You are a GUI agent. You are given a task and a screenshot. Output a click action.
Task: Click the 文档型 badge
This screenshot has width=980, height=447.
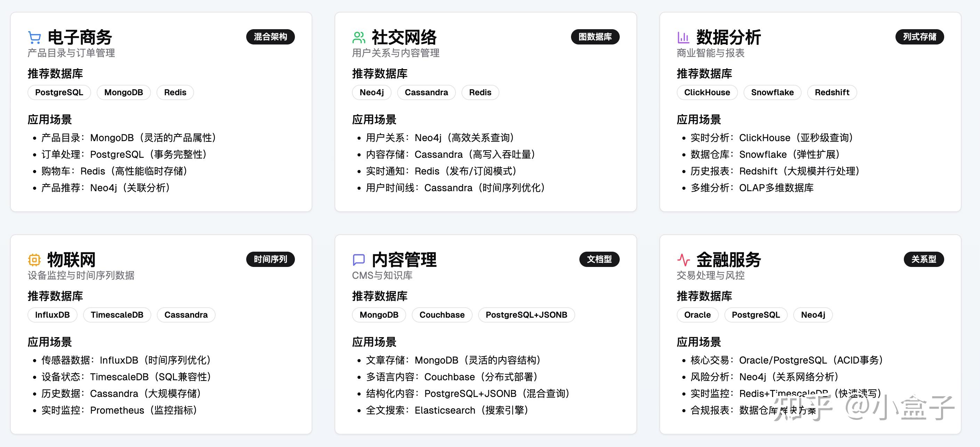[599, 259]
